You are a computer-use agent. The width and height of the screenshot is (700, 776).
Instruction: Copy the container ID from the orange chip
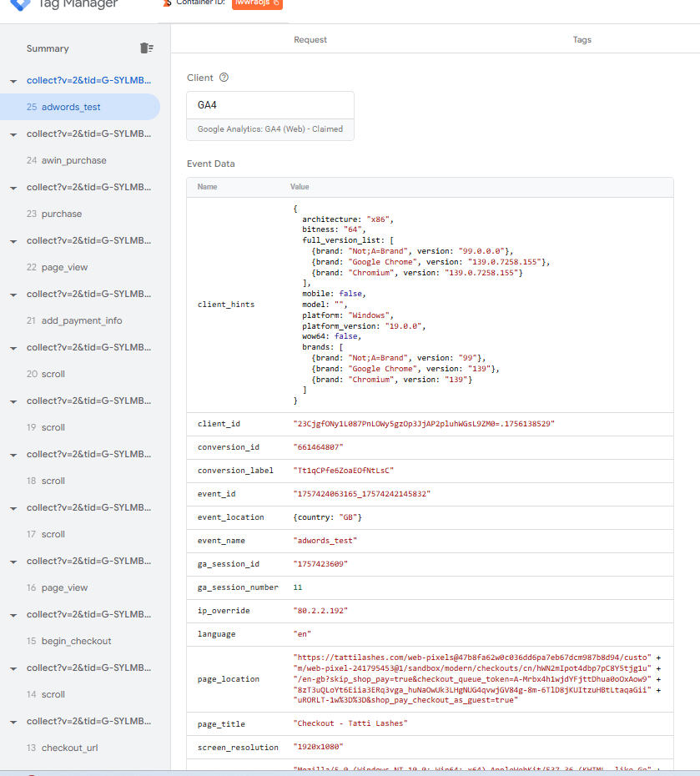(x=257, y=3)
